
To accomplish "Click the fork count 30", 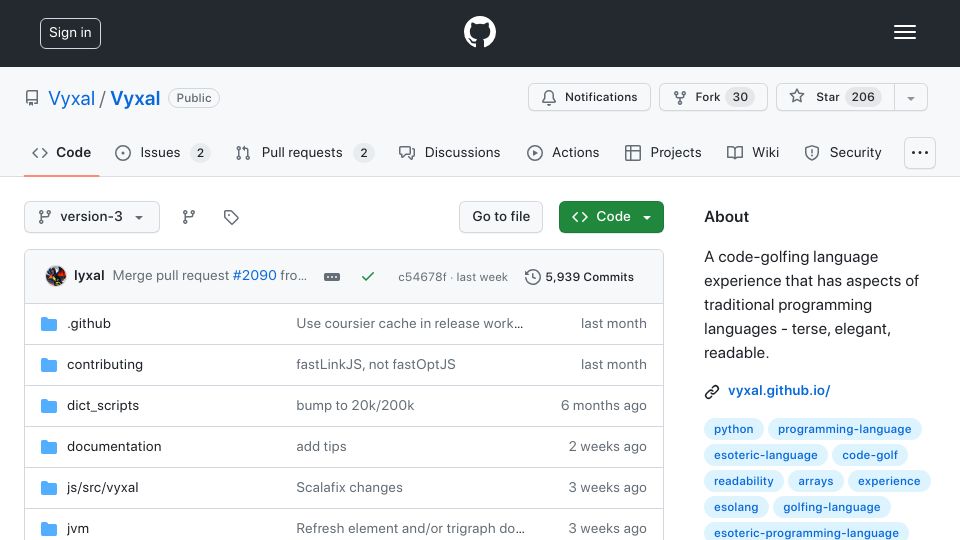I will [x=740, y=97].
